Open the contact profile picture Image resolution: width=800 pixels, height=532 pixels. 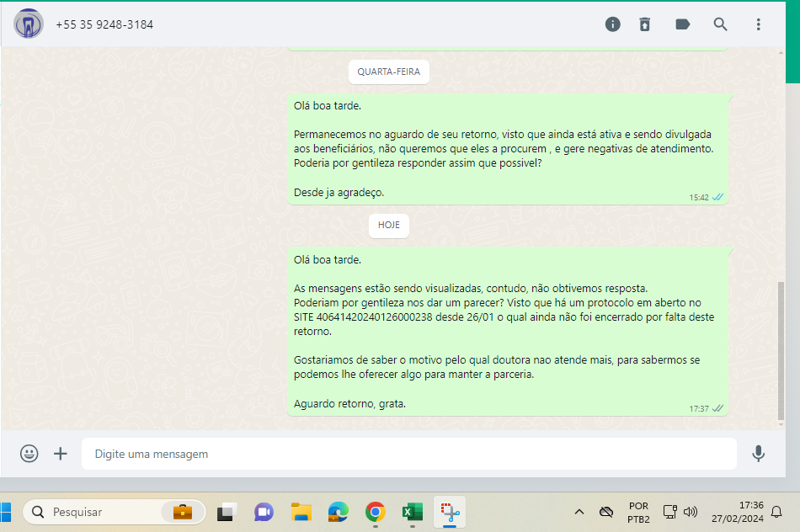pyautogui.click(x=29, y=24)
